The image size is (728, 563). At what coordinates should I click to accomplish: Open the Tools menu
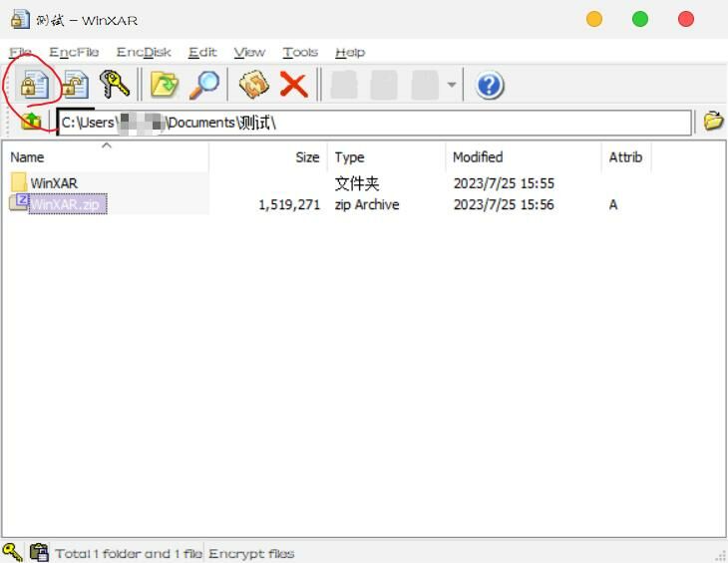coord(300,52)
